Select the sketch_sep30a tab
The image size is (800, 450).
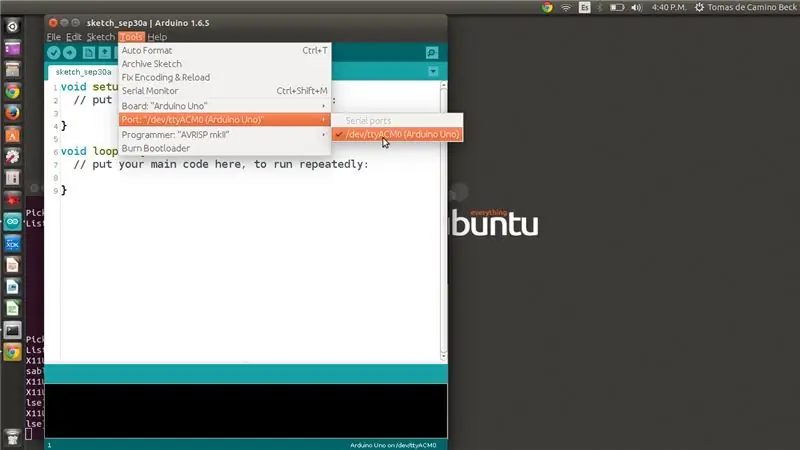[x=83, y=72]
